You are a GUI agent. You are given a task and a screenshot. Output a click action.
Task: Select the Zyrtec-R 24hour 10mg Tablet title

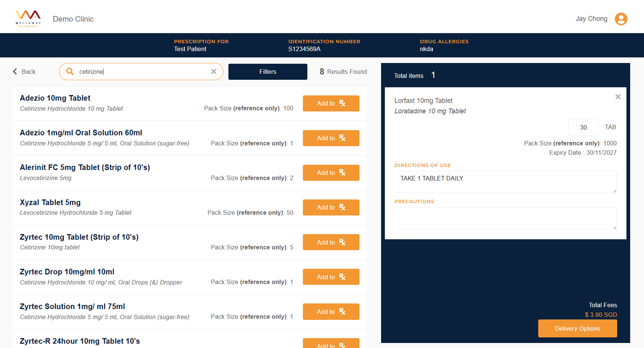point(80,341)
